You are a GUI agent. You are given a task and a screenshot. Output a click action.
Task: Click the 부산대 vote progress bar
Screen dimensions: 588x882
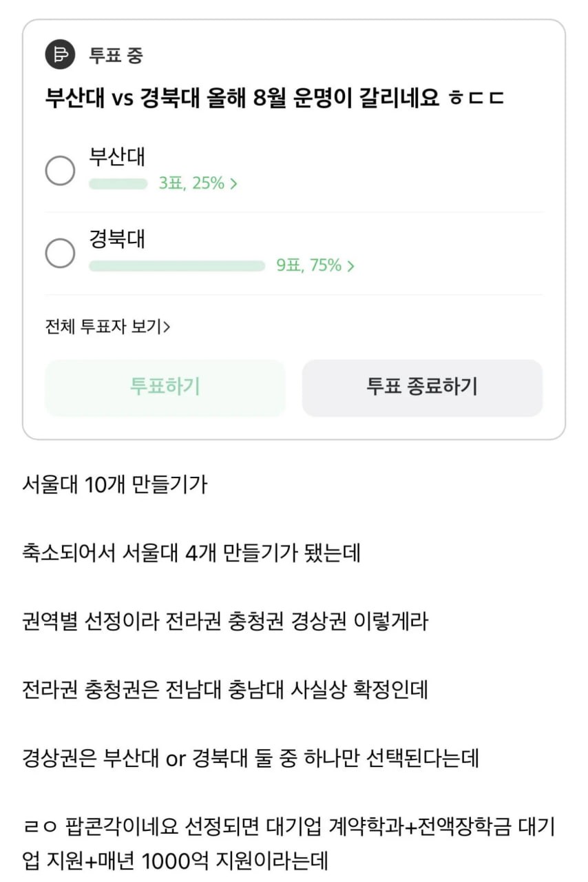[x=118, y=184]
